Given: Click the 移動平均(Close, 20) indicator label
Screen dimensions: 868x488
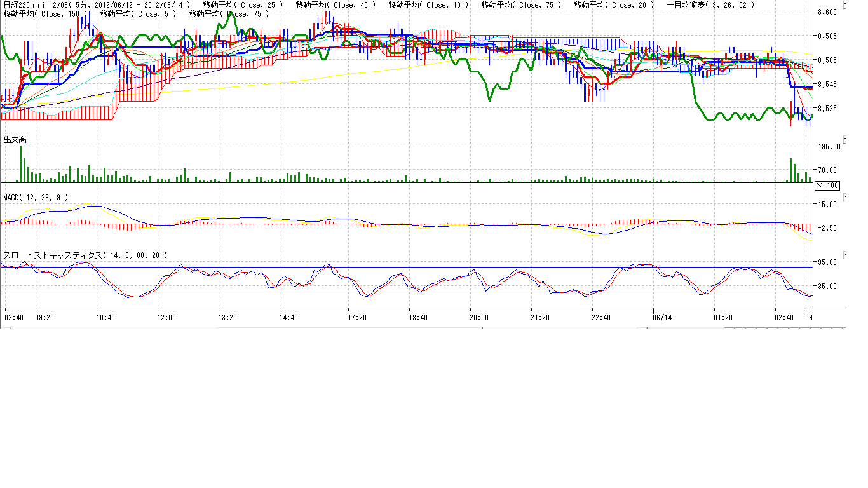Looking at the screenshot, I should coord(614,4).
